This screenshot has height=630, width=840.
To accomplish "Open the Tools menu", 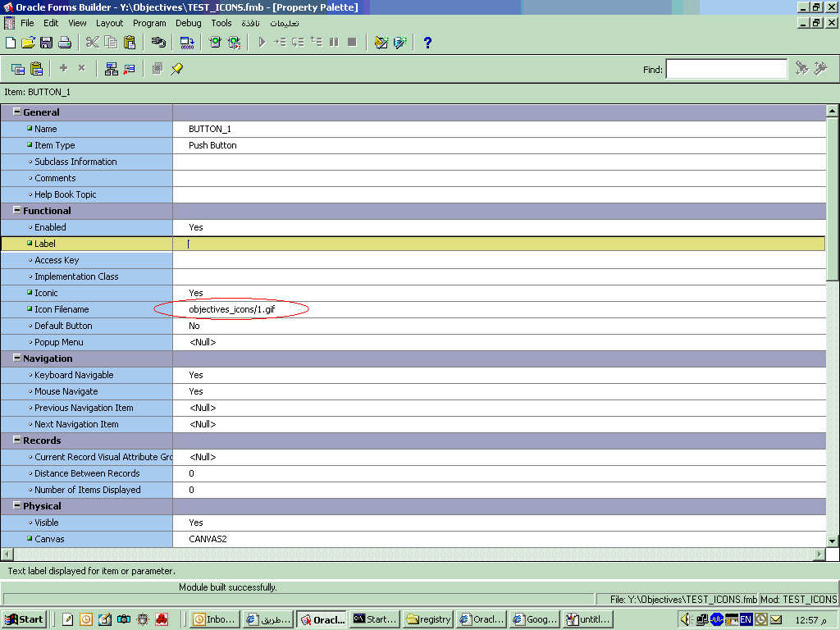I will pos(221,23).
